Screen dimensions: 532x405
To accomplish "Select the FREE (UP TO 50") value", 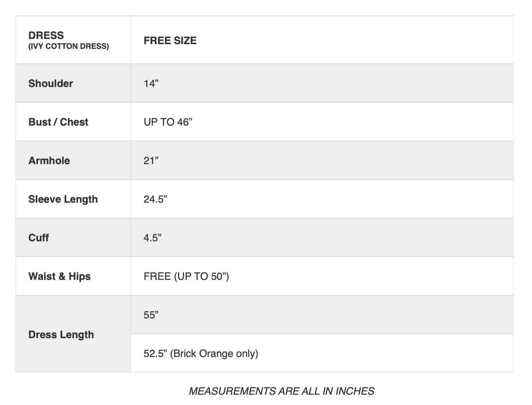I will pyautogui.click(x=186, y=276).
